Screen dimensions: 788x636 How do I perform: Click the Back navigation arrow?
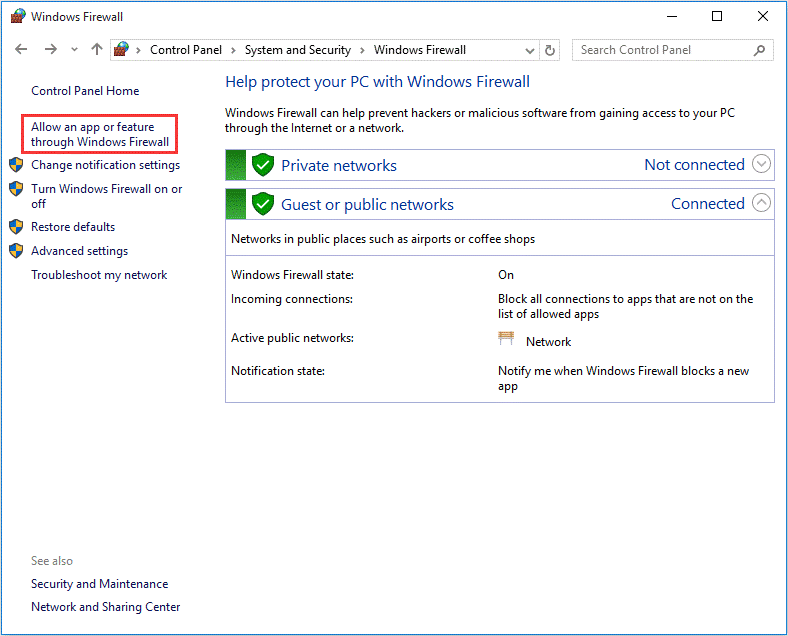22,50
